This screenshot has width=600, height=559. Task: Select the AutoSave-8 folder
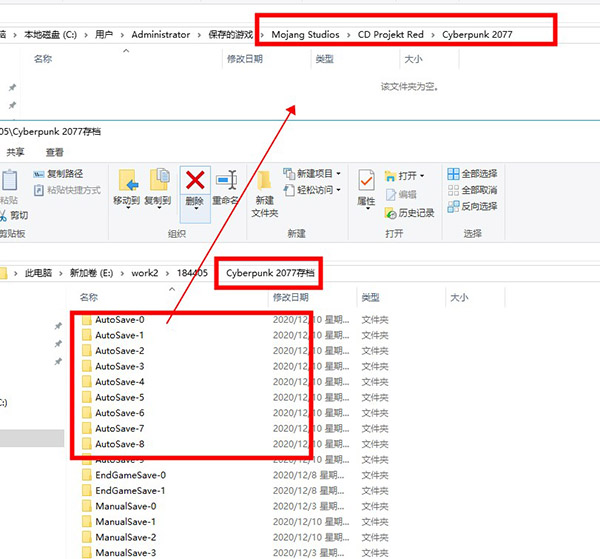click(x=120, y=444)
